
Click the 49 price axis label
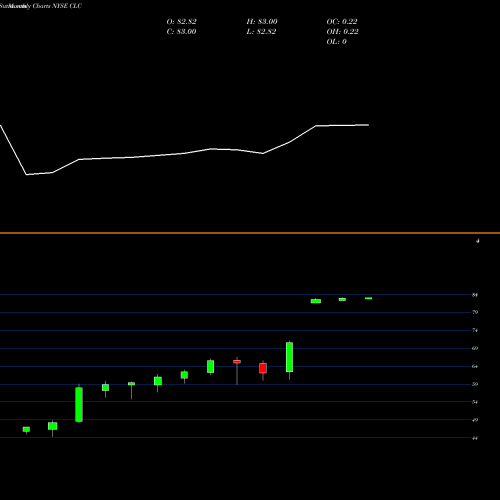tap(475, 420)
